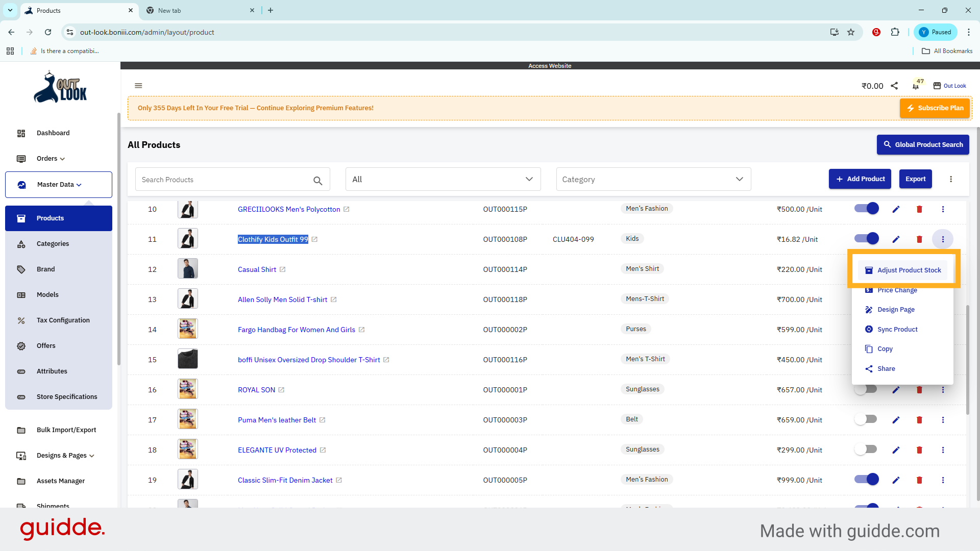Click the search magnifier in Search Products
This screenshot has height=551, width=980.
click(x=317, y=181)
